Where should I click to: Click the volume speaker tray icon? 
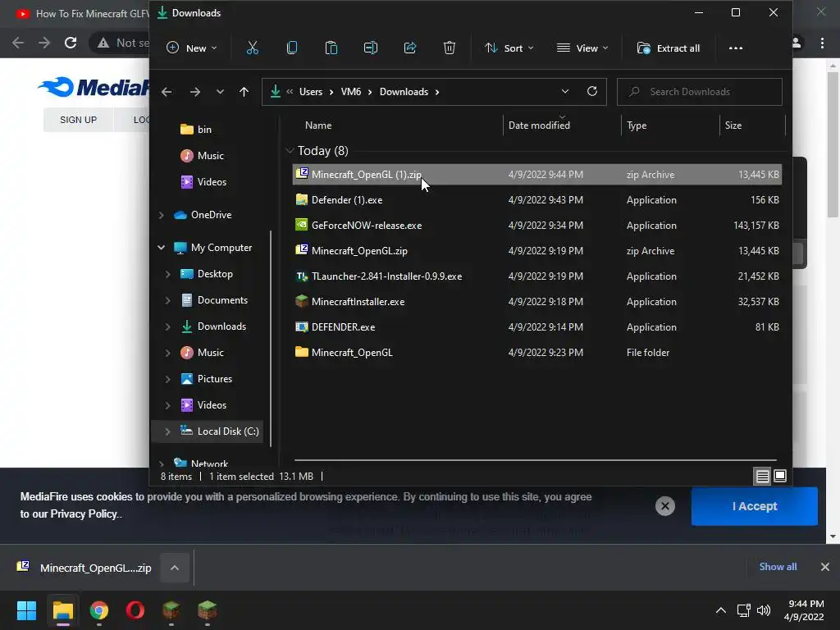764,610
